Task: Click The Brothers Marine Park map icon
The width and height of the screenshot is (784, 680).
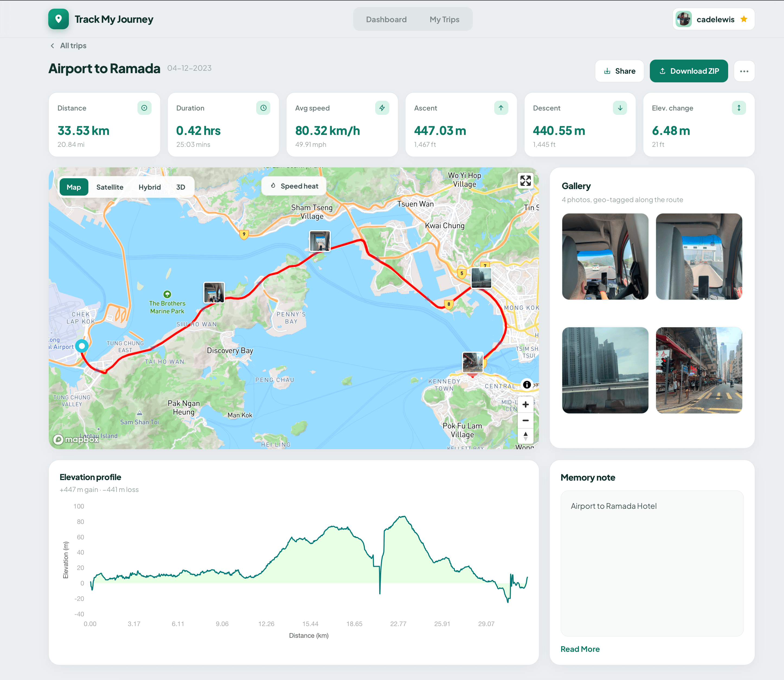Action: [167, 294]
